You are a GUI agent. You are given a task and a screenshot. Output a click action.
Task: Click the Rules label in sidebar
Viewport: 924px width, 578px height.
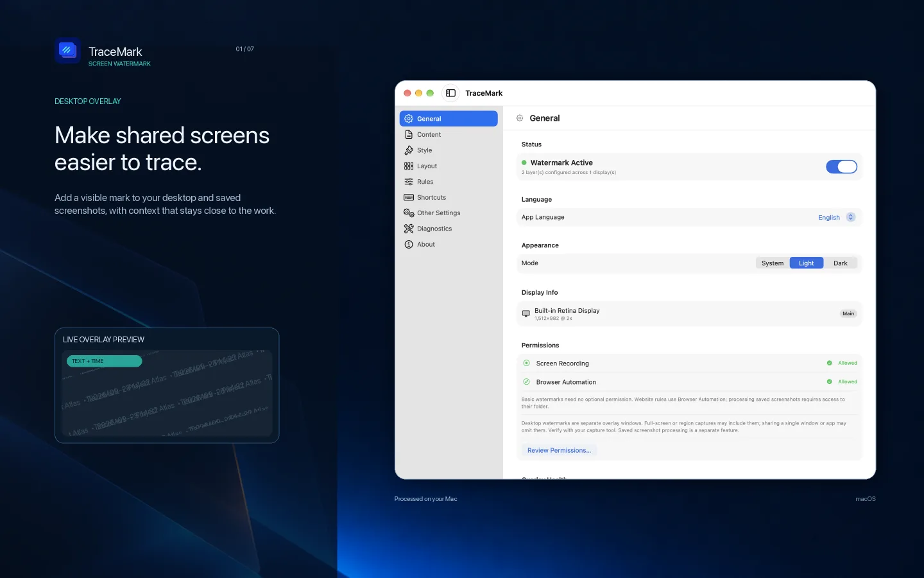click(425, 182)
